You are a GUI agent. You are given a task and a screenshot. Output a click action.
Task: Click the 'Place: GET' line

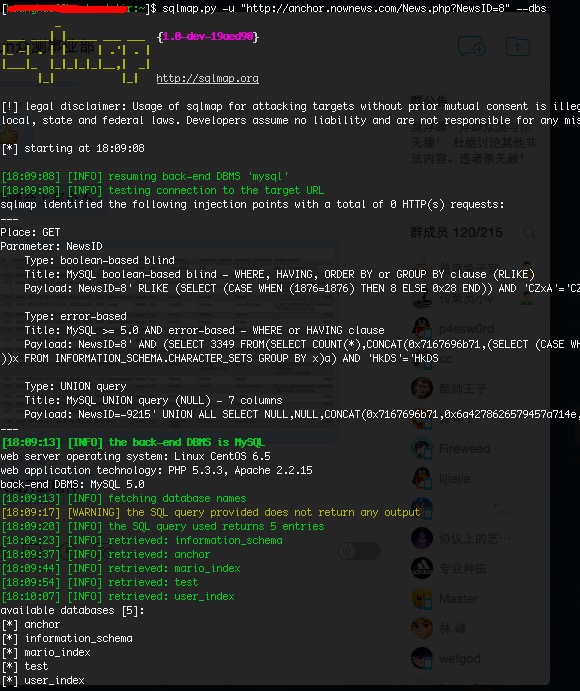[x=30, y=232]
